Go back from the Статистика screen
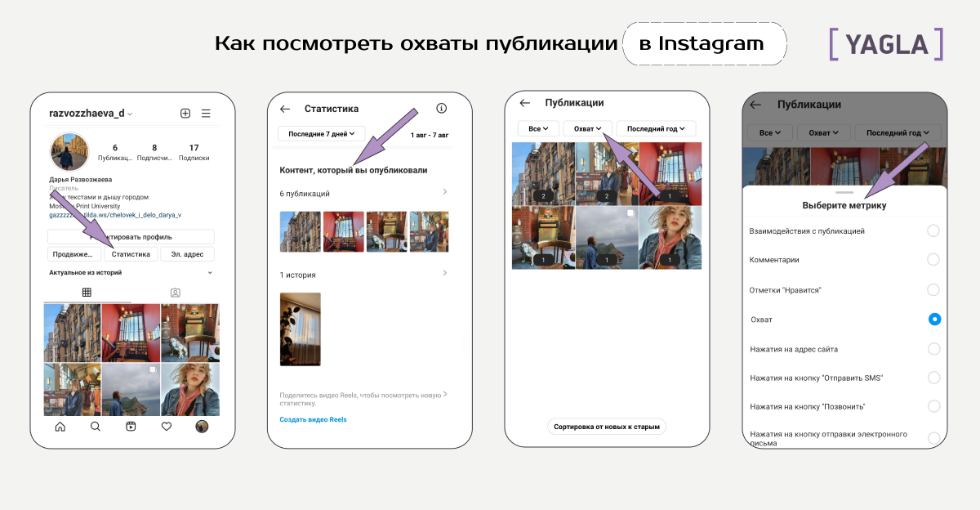Viewport: 980px width, 510px height. [285, 109]
